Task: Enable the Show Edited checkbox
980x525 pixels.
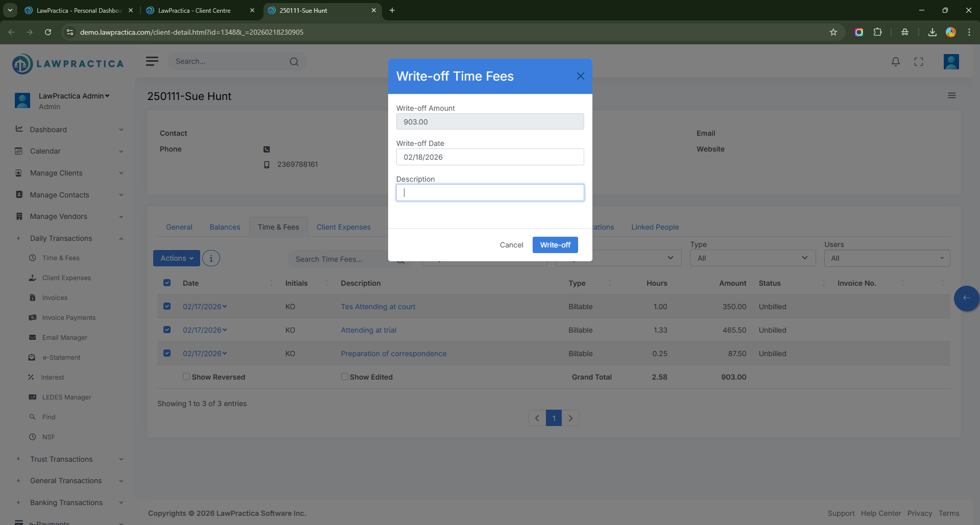Action: click(x=345, y=377)
